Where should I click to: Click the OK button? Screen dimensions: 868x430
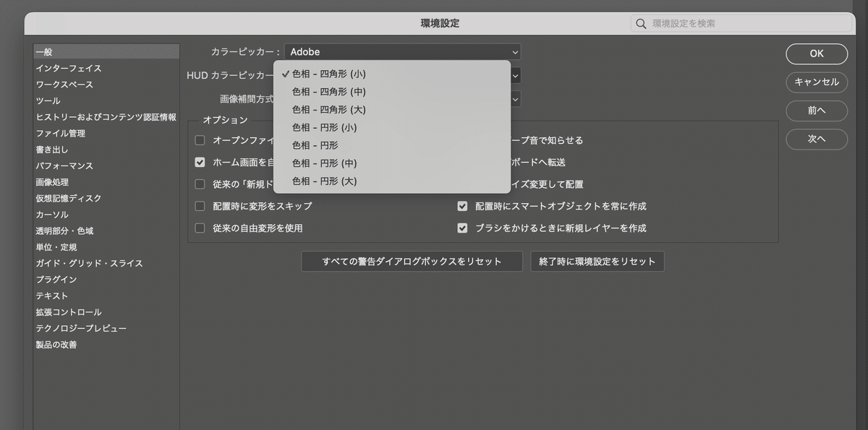point(817,53)
